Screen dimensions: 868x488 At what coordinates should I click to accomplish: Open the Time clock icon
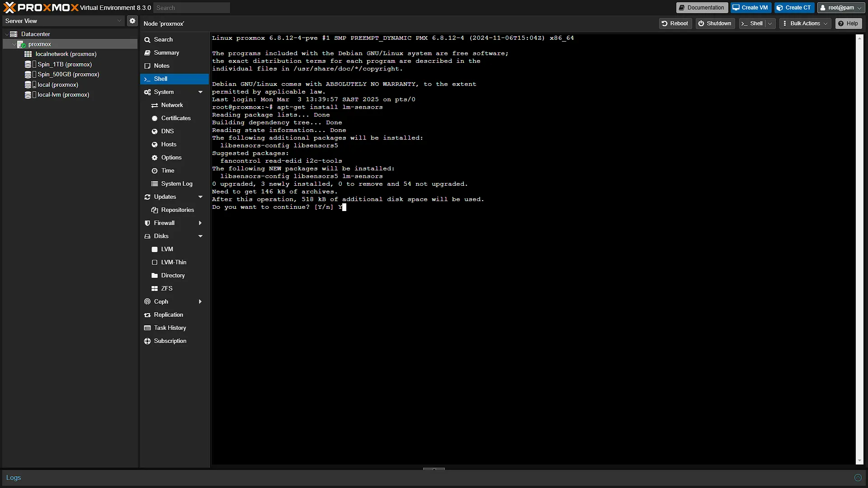click(155, 171)
